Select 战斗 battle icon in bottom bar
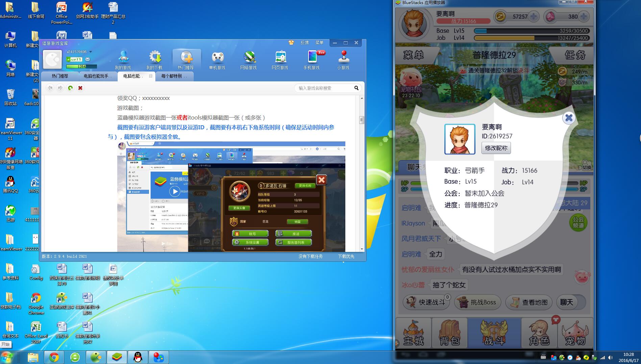Image resolution: width=641 pixels, height=364 pixels. 494,333
